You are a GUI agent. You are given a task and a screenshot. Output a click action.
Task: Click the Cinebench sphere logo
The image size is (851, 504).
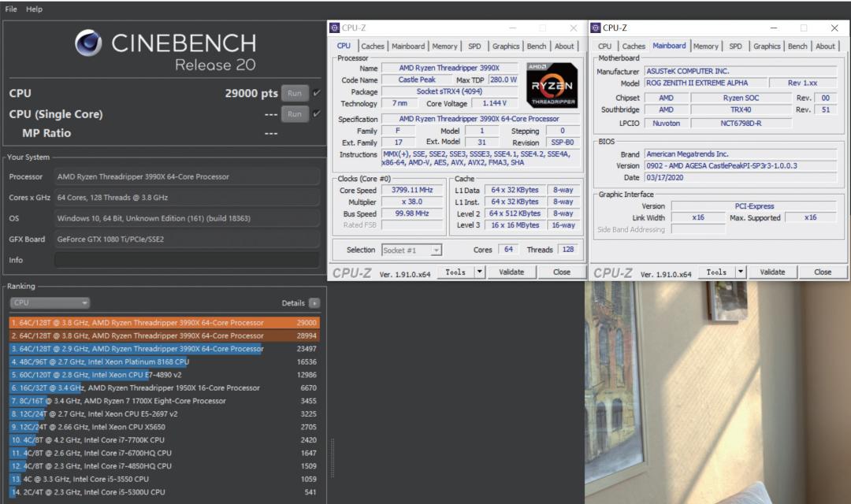coord(89,43)
